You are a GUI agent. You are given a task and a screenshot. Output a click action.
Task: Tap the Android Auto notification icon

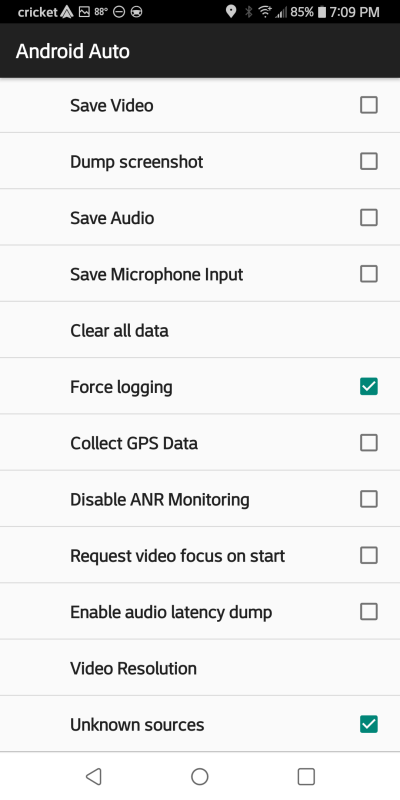(67, 12)
